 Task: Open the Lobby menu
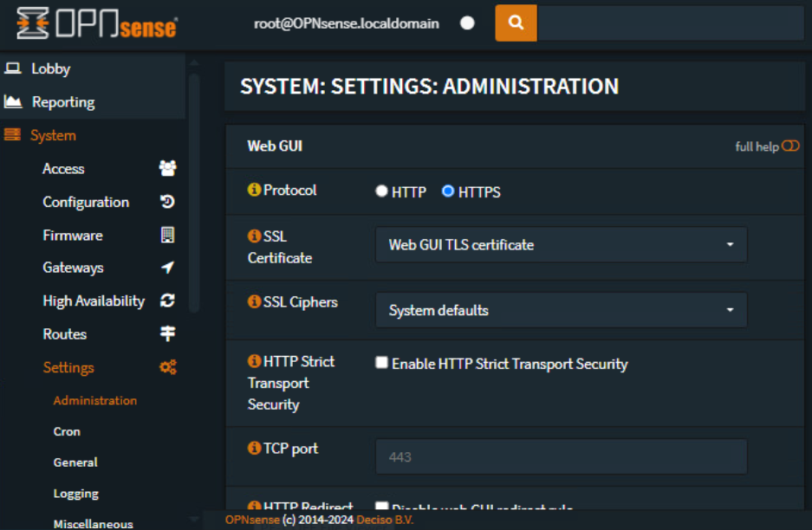(50, 68)
